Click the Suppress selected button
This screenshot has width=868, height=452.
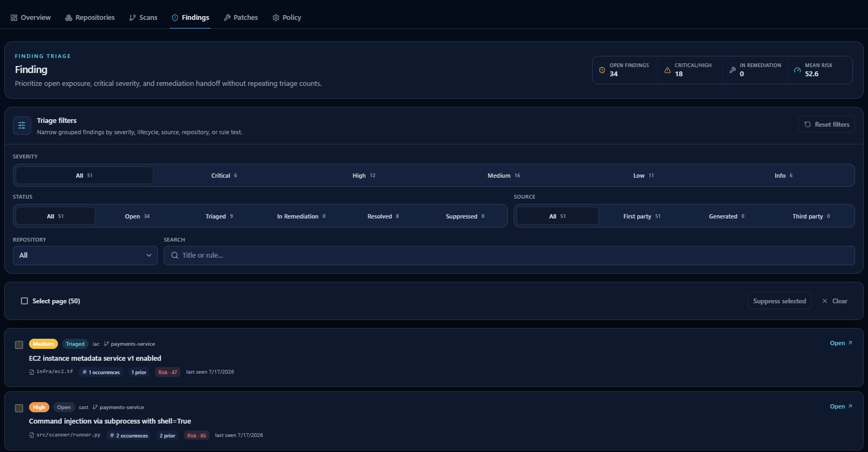(779, 301)
